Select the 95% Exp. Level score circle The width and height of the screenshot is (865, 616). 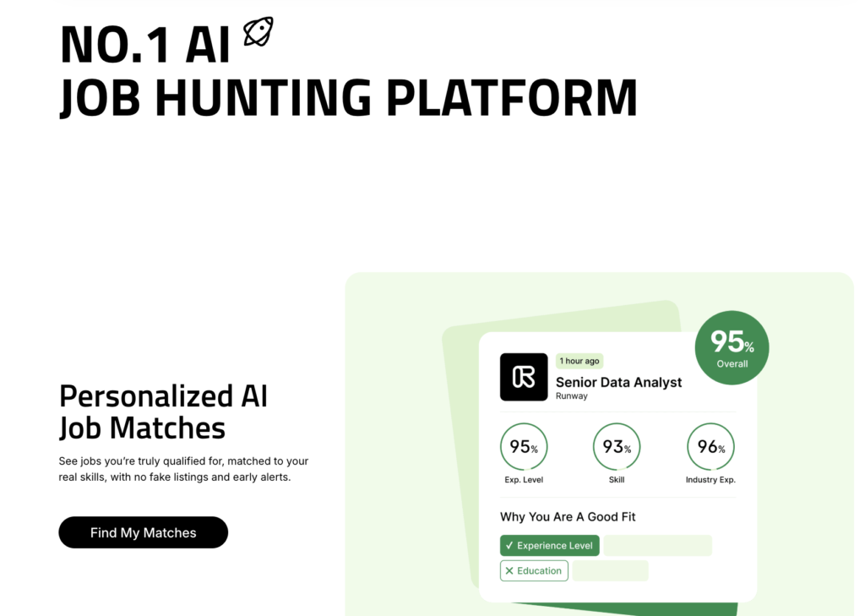[x=524, y=447]
